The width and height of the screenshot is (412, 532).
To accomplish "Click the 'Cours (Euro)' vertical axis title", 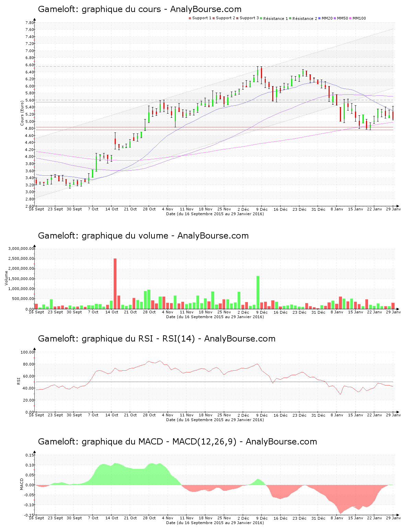I will (22, 113).
